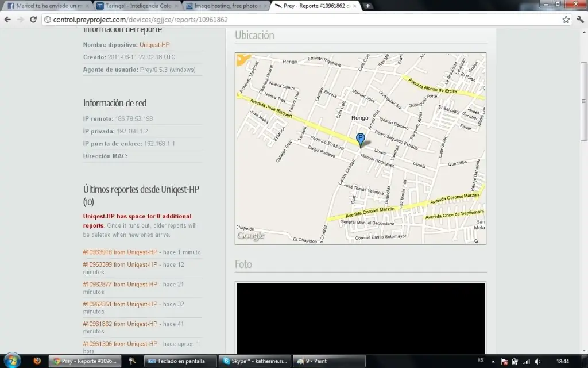Open Teclado en pantalla from taskbar
The width and height of the screenshot is (588, 368).
pyautogui.click(x=180, y=361)
